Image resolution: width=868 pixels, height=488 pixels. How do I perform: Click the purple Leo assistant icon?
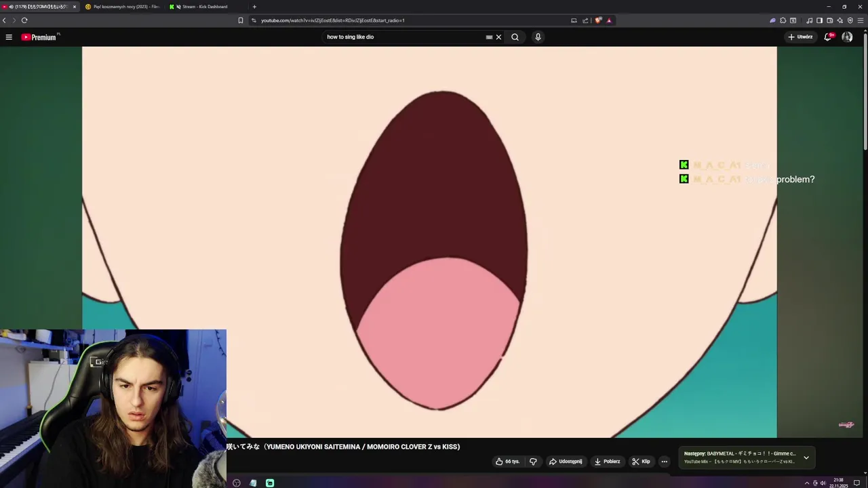772,20
